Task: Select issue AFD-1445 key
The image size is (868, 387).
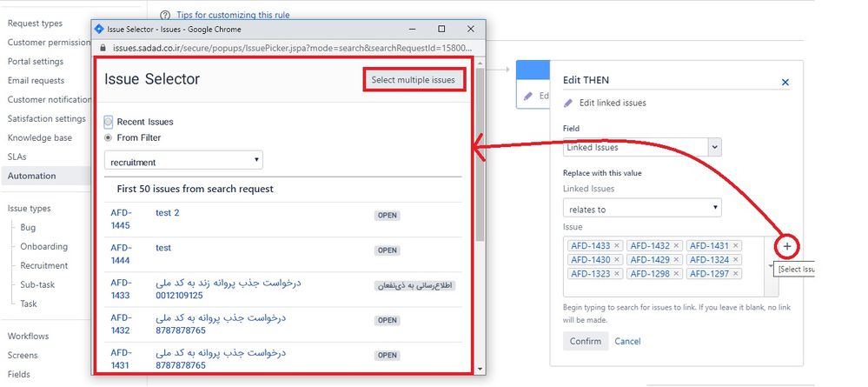Action: click(121, 219)
